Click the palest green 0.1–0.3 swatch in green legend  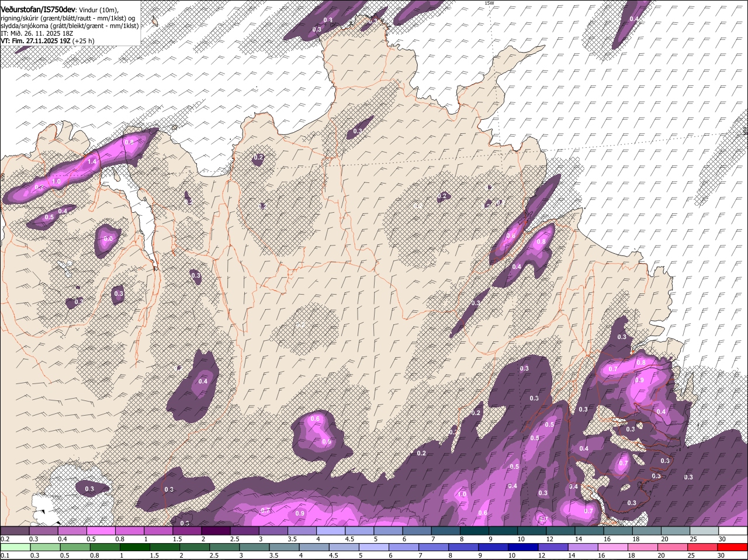pos(15,547)
